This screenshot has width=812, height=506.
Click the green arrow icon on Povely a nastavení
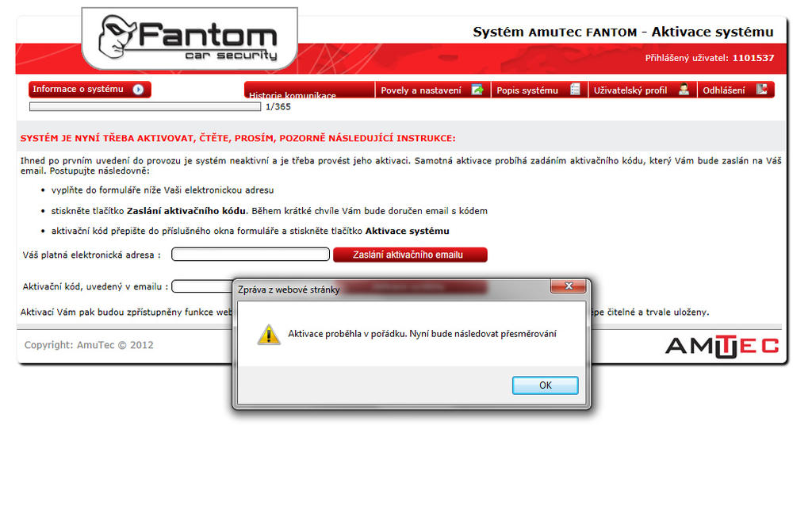pyautogui.click(x=477, y=90)
